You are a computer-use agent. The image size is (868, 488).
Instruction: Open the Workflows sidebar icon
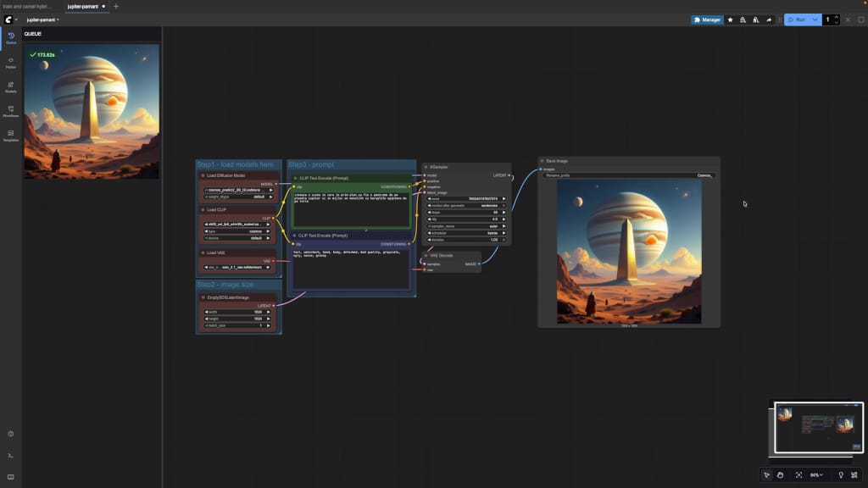[x=11, y=111]
